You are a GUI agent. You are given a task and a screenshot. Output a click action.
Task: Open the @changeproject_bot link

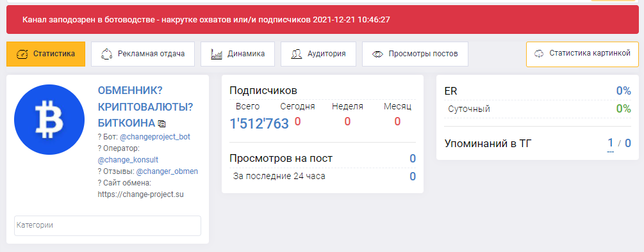[x=155, y=137]
